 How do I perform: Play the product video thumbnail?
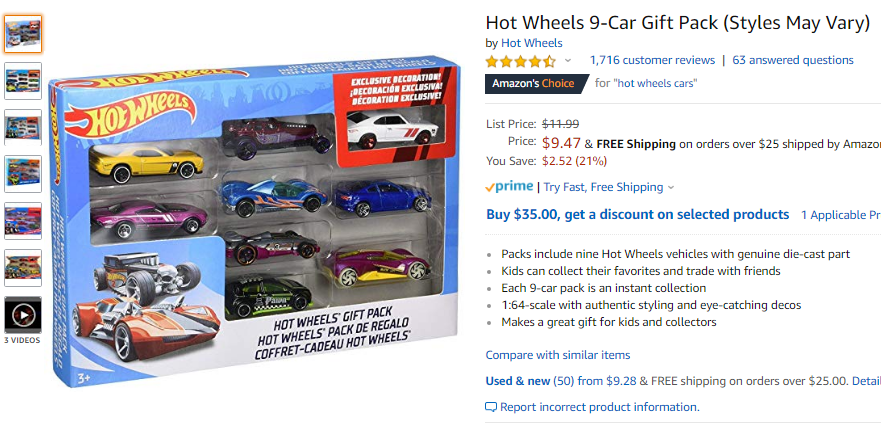[23, 314]
